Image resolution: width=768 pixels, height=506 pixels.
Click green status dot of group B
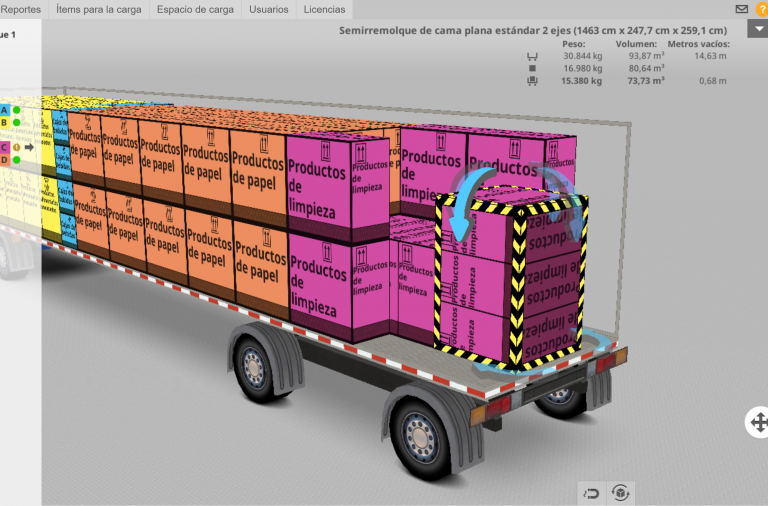pyautogui.click(x=17, y=122)
